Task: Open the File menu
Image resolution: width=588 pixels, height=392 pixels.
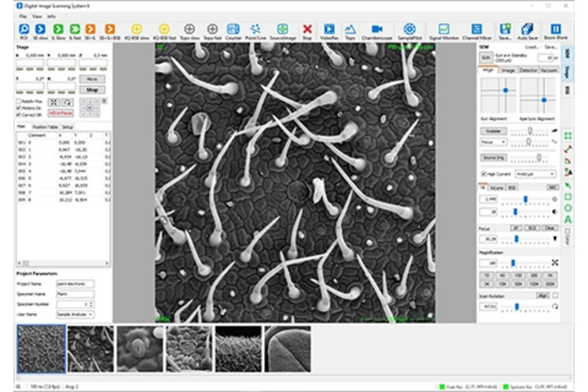Action: [x=23, y=17]
